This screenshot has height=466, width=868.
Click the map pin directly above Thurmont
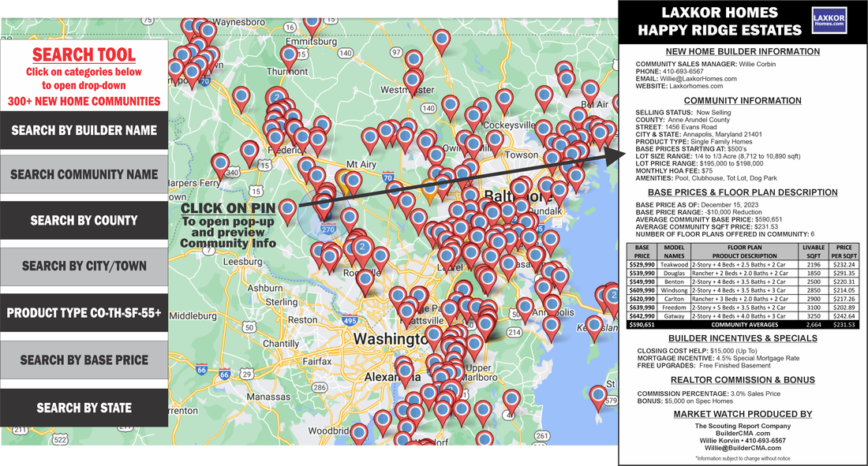pyautogui.click(x=288, y=57)
